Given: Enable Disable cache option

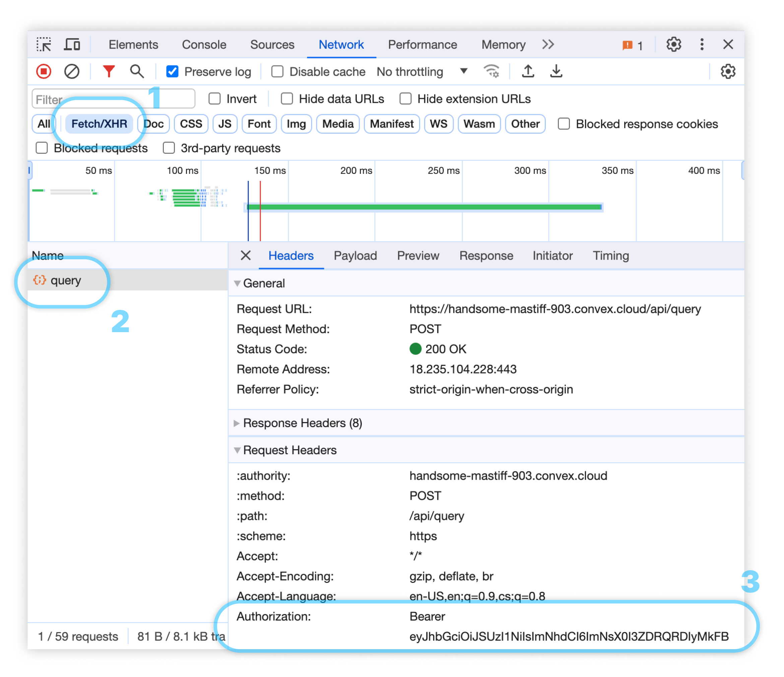Looking at the screenshot, I should tap(277, 71).
